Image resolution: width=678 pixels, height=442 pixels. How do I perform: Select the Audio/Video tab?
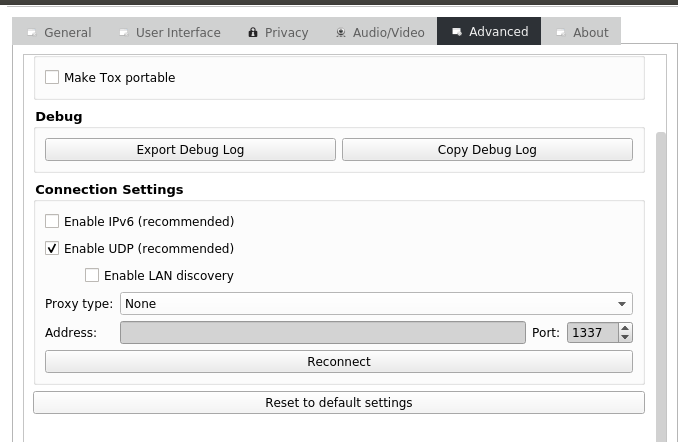click(380, 32)
